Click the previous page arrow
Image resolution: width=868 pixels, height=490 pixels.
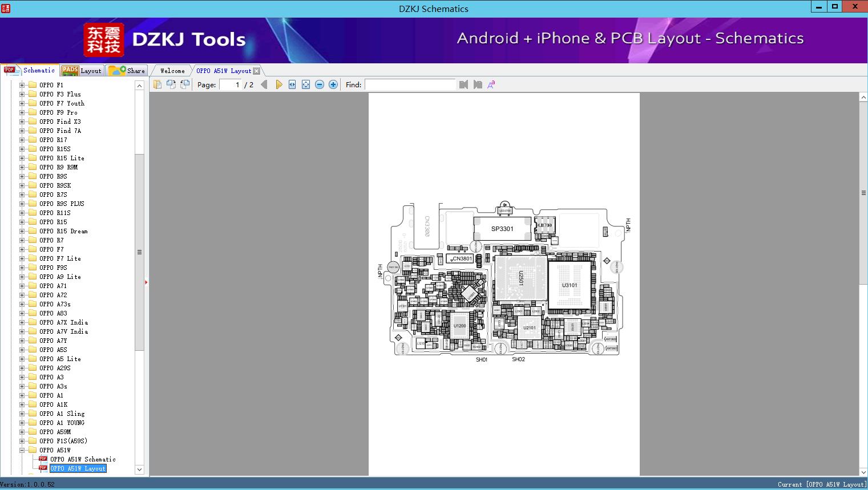point(264,84)
